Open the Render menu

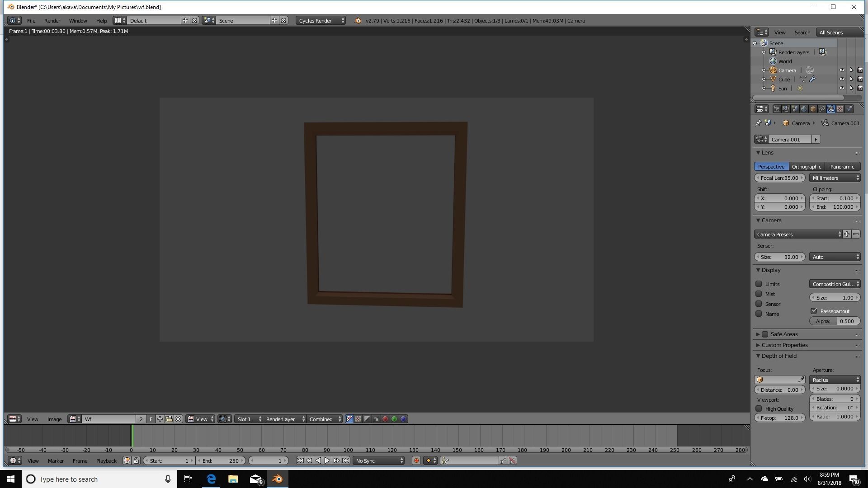(x=52, y=20)
